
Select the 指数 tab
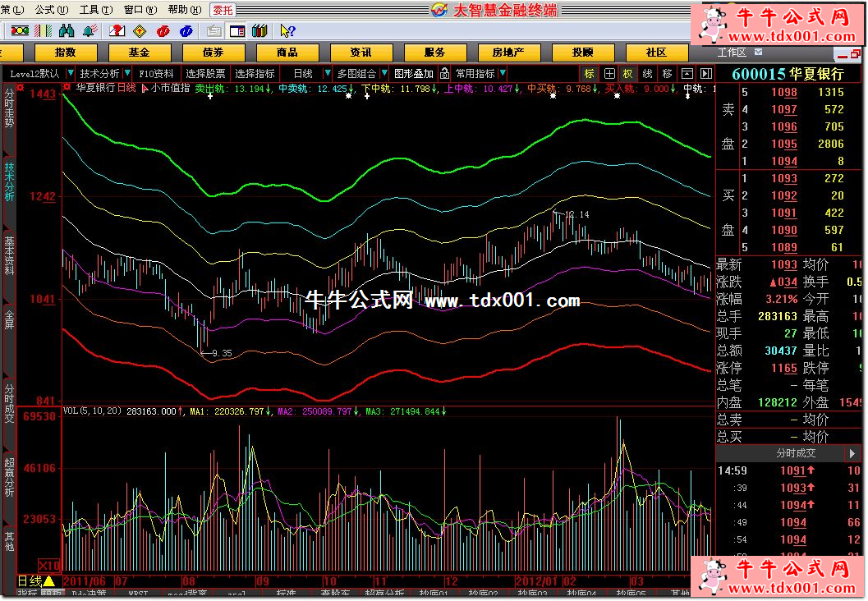(66, 53)
